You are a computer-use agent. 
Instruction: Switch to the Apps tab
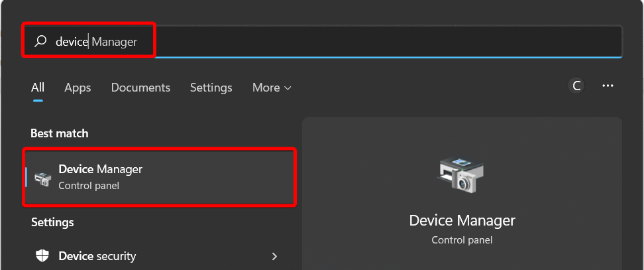78,88
